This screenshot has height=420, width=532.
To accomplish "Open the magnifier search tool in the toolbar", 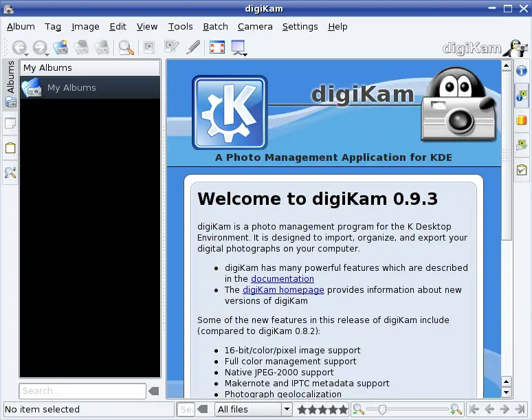I will click(x=126, y=47).
